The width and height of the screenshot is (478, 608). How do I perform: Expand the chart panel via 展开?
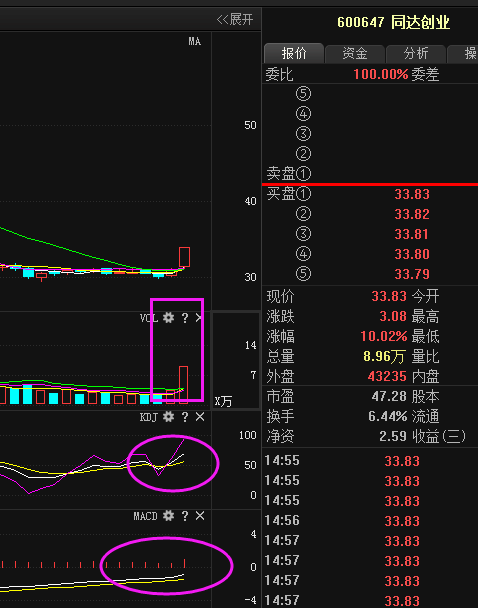coord(235,19)
